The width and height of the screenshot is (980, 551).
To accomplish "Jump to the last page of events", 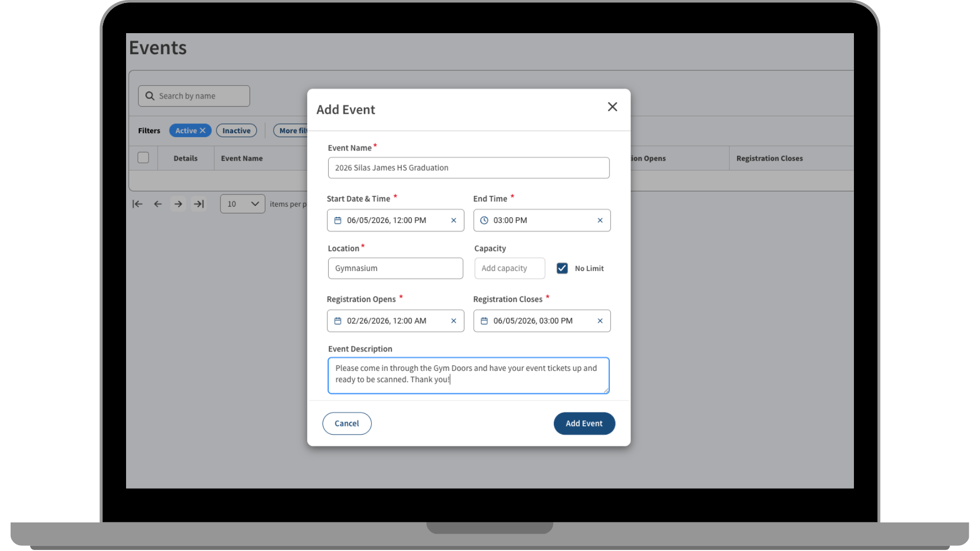I will [x=199, y=204].
